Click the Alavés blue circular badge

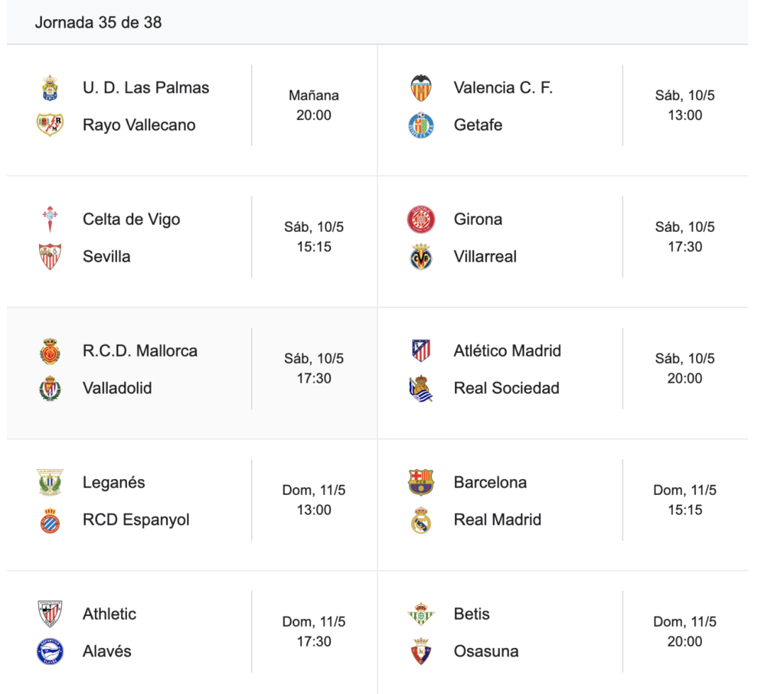click(50, 651)
